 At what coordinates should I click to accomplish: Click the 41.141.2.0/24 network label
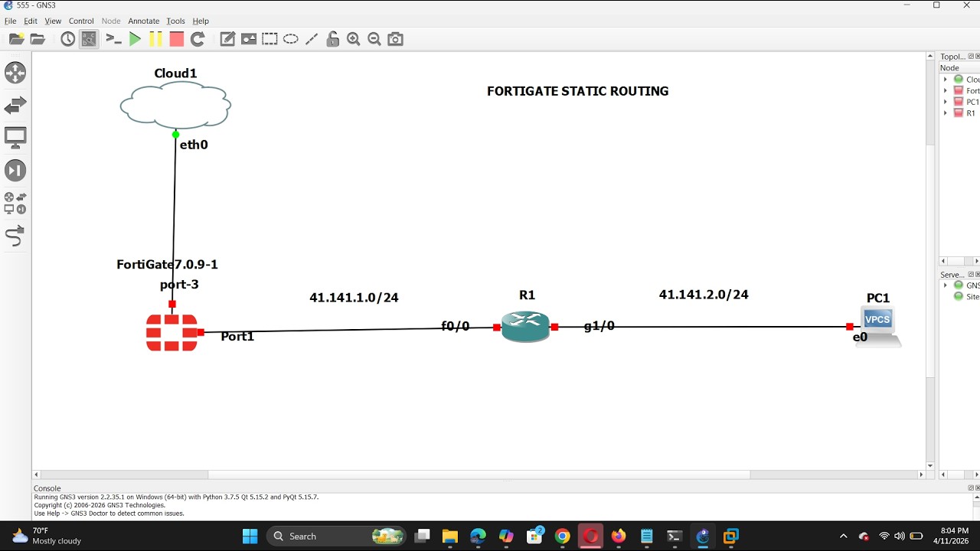tap(704, 295)
